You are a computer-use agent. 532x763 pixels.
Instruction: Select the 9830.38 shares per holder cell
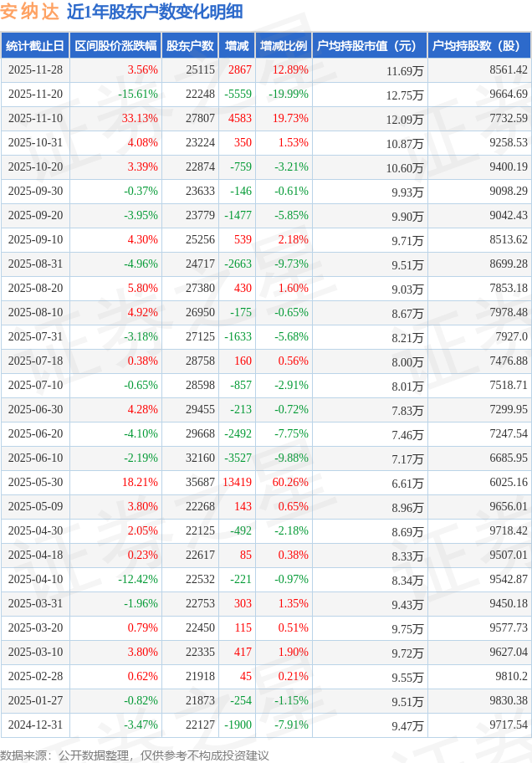click(x=508, y=701)
